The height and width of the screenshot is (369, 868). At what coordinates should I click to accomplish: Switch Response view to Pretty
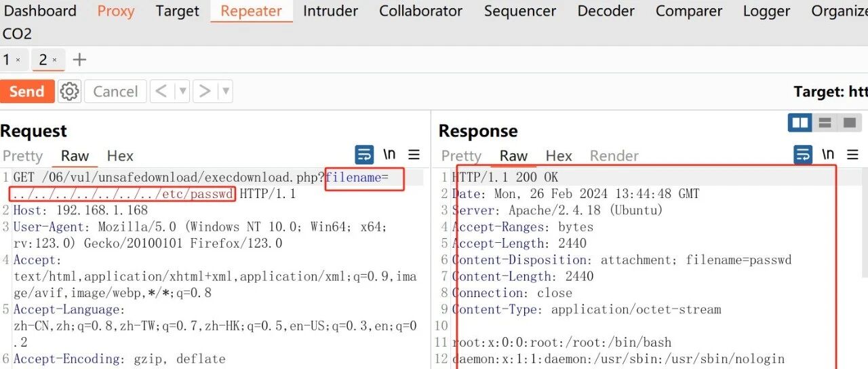click(461, 156)
